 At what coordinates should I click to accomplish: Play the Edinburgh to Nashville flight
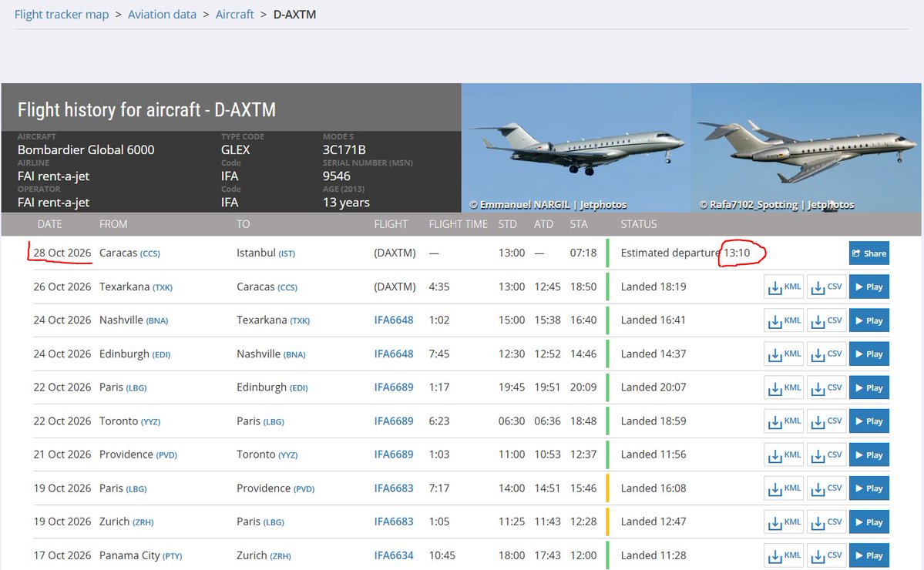(x=869, y=354)
